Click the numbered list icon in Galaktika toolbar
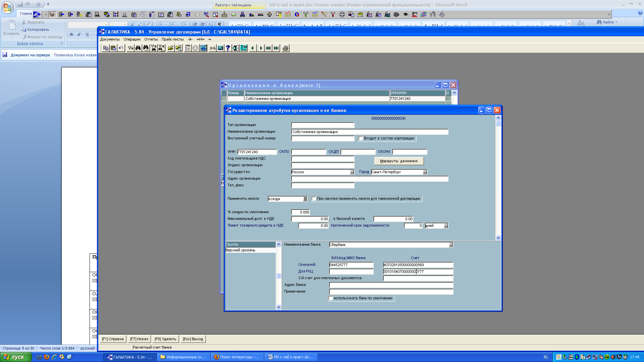 pos(188,48)
